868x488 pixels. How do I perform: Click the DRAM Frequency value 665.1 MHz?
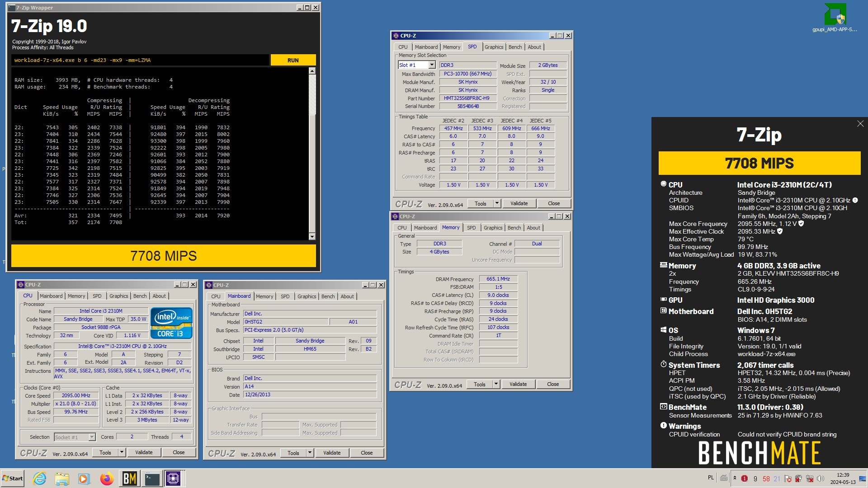tap(498, 279)
